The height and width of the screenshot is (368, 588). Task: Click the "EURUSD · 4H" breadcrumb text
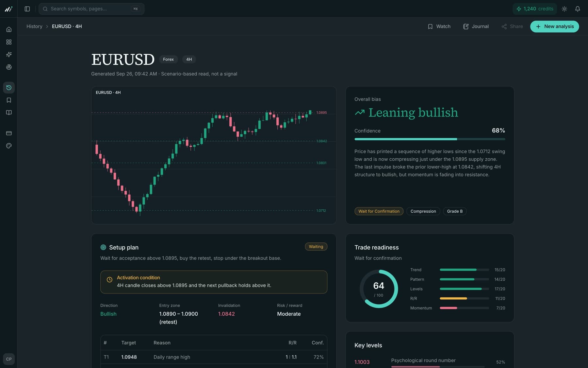tap(67, 26)
